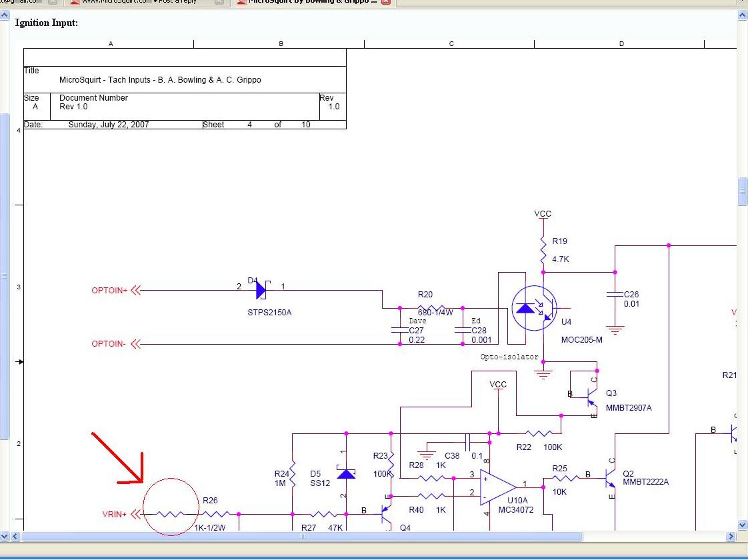Click the D5 SS12 diode symbol
This screenshot has width=748, height=560.
[345, 473]
